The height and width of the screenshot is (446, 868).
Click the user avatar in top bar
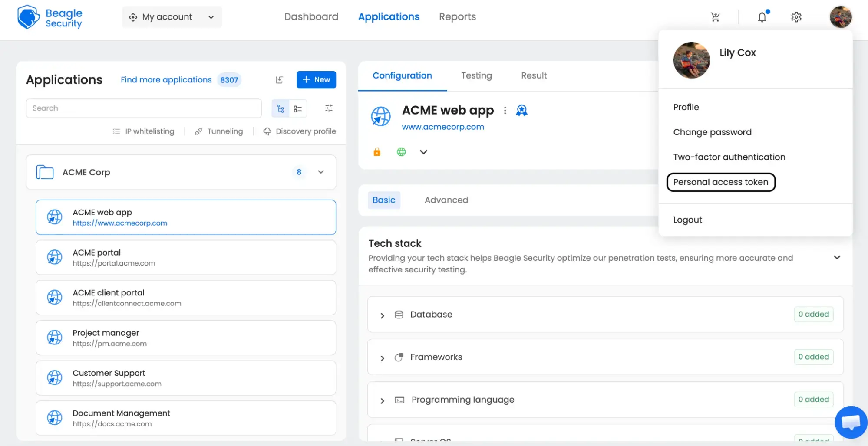[x=840, y=17]
